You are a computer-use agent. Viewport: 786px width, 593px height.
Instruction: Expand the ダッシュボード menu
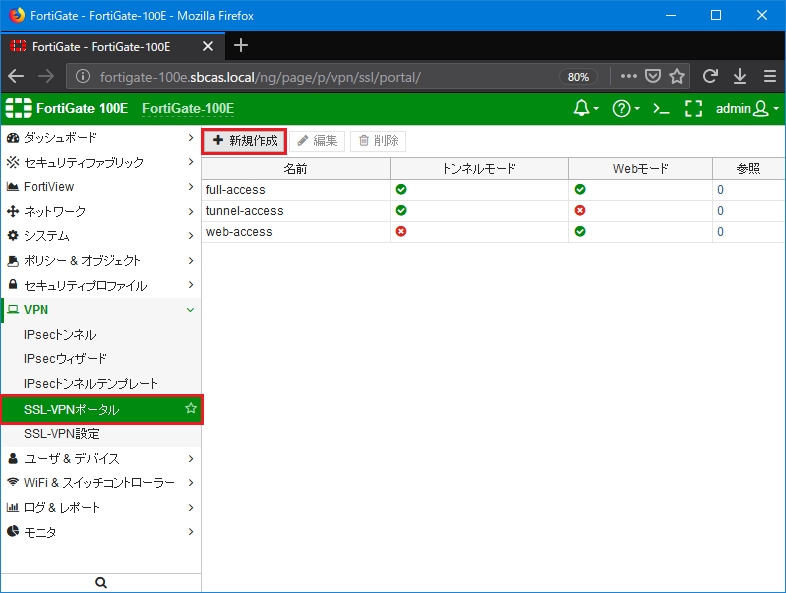pyautogui.click(x=100, y=137)
